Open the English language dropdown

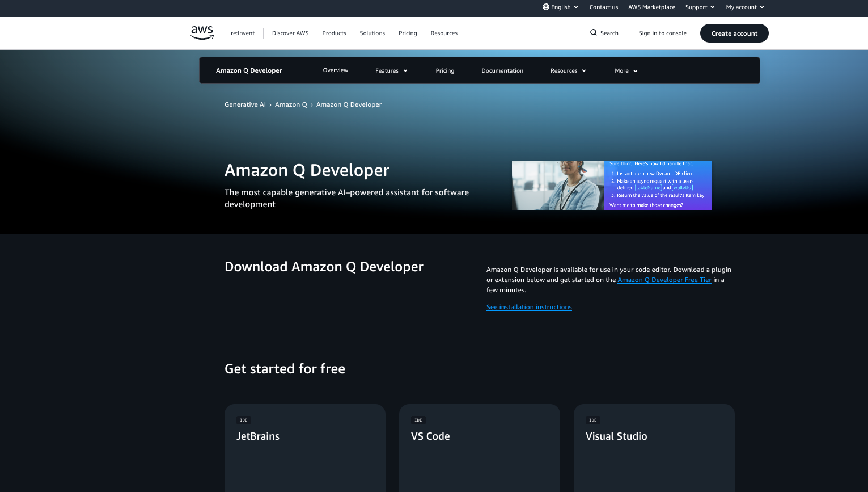pyautogui.click(x=560, y=7)
